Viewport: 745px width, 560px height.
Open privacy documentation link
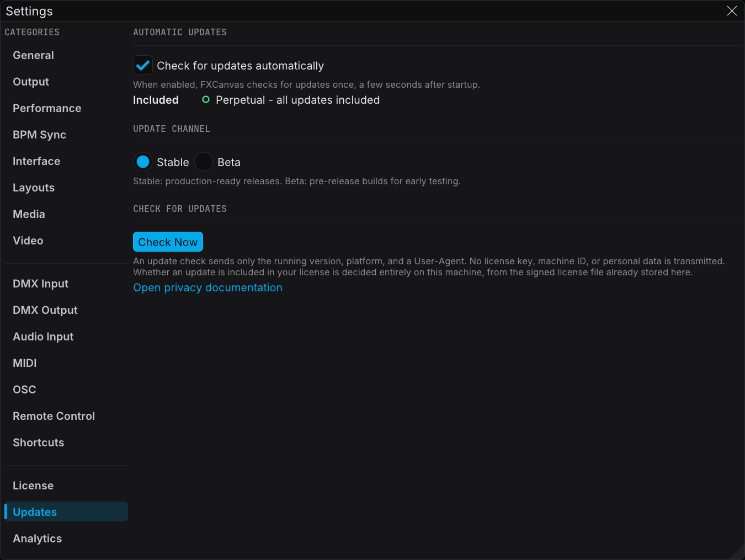coord(207,287)
